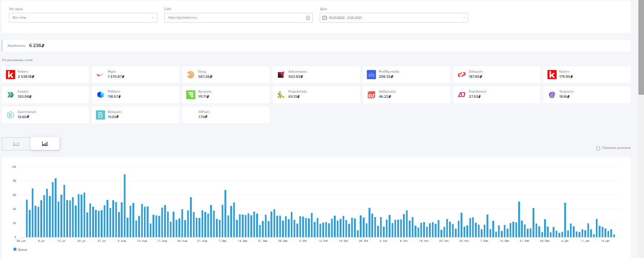Image resolution: width=644 pixels, height=258 pixels.
Task: Clear the site field with X icon
Action: [x=308, y=18]
